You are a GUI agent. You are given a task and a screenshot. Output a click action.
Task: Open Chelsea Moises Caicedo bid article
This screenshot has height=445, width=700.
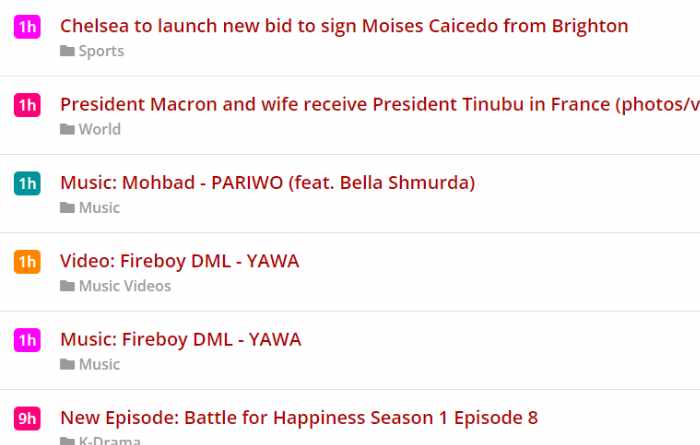click(344, 26)
